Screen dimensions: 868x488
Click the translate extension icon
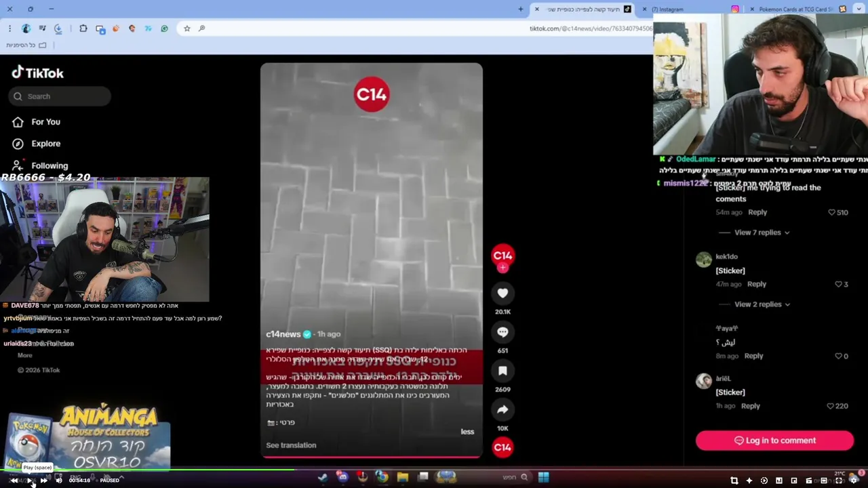pos(148,28)
